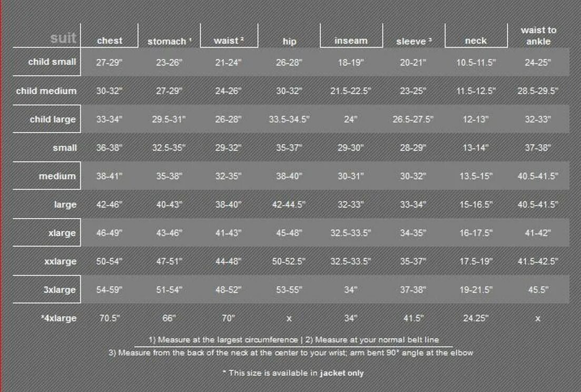Click the suit title text

coord(63,38)
